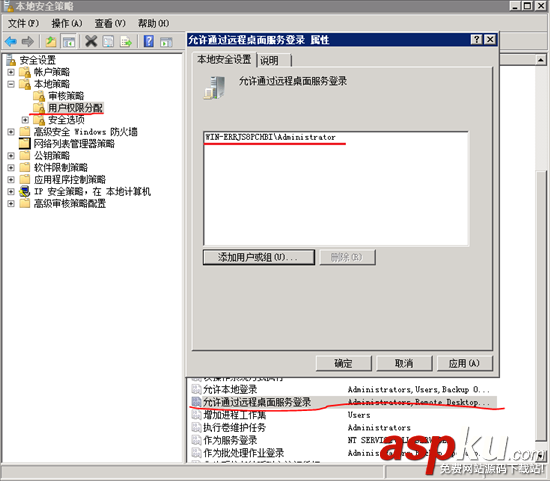This screenshot has height=481, width=550.
Task: Click the right pane vertical scrollbar thumb
Action: pos(541,305)
